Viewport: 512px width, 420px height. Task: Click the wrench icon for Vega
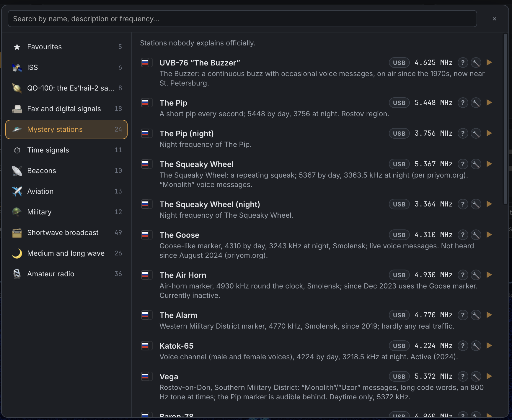click(x=476, y=376)
